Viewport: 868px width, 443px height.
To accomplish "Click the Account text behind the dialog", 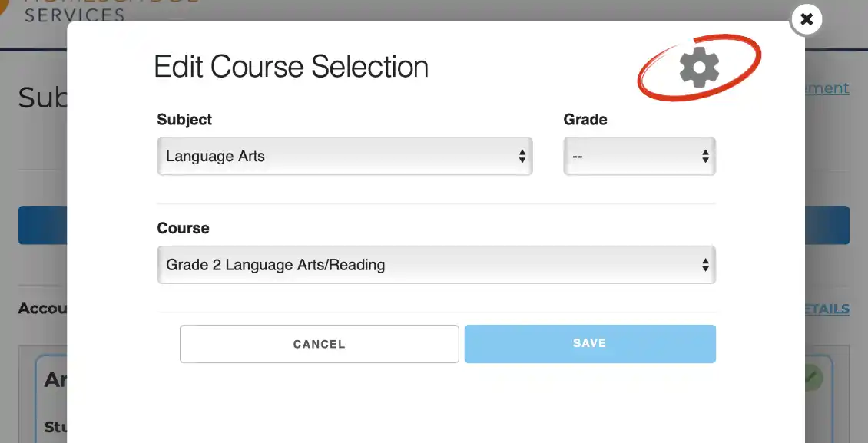I will coord(42,309).
